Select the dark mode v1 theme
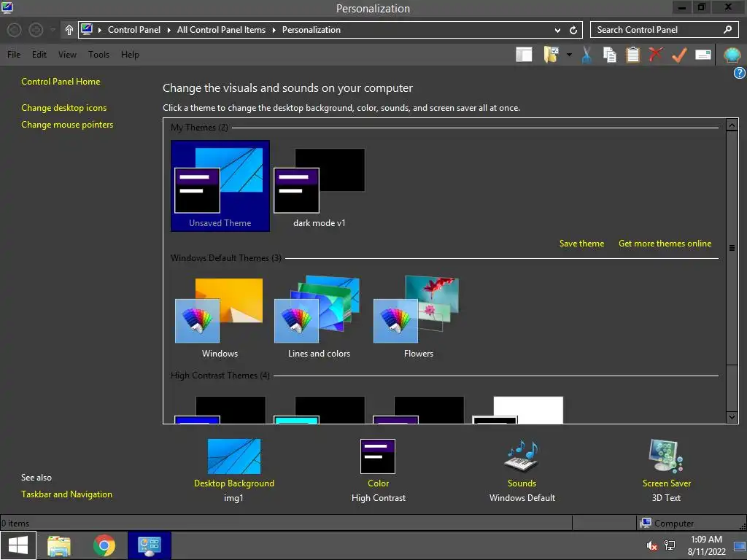The image size is (747, 560). [320, 186]
